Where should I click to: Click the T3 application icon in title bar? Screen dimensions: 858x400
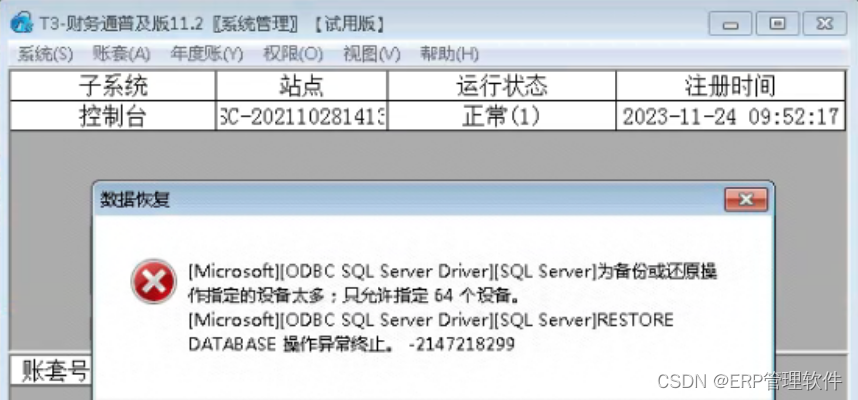(x=22, y=23)
